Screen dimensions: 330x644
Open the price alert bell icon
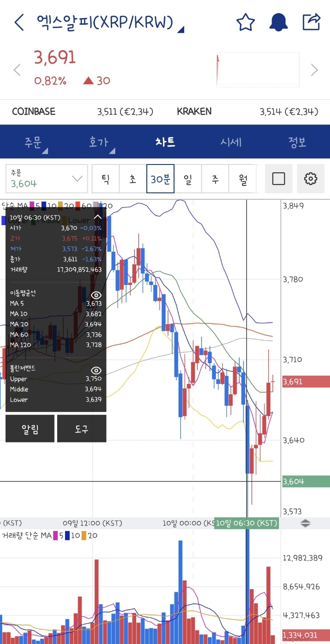278,22
